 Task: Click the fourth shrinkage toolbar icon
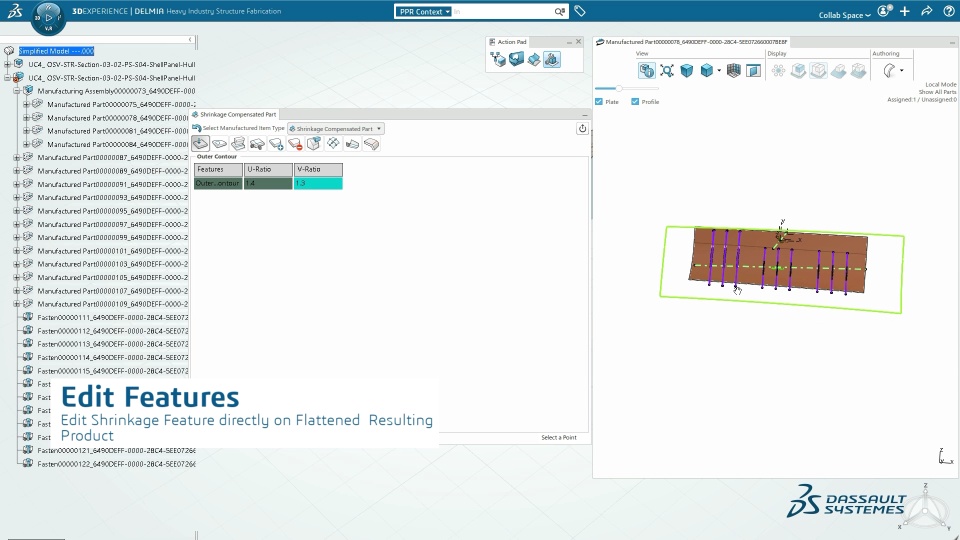[x=257, y=144]
